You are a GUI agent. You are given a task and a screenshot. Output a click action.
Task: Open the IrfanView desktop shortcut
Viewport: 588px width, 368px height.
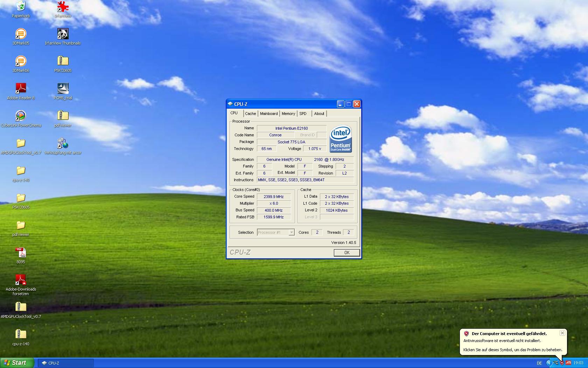pyautogui.click(x=63, y=9)
